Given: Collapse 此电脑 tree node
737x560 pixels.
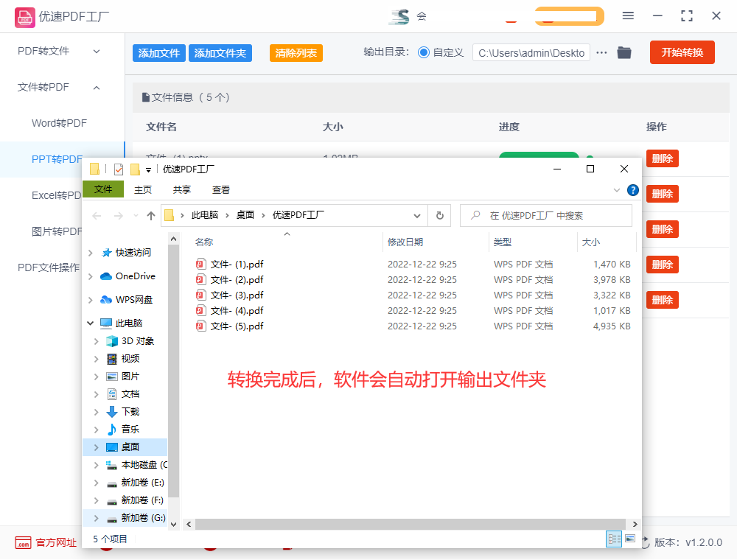Looking at the screenshot, I should (90, 323).
